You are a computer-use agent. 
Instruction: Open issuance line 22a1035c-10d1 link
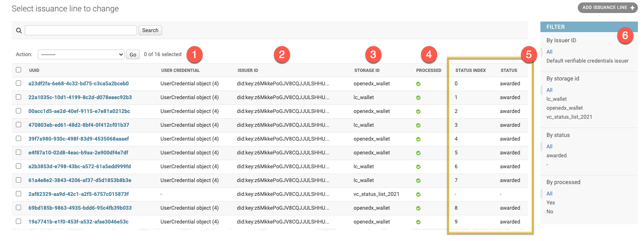pos(80,98)
